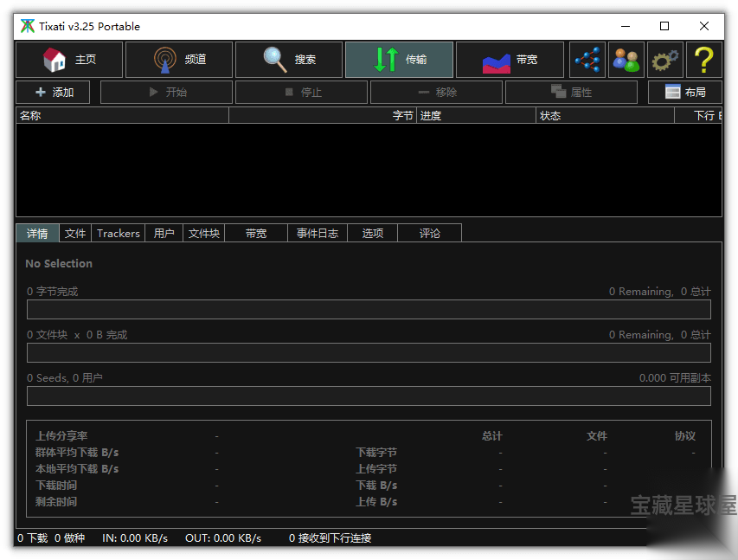Open the lower 带宽 tab
The height and width of the screenshot is (560, 738).
(256, 233)
